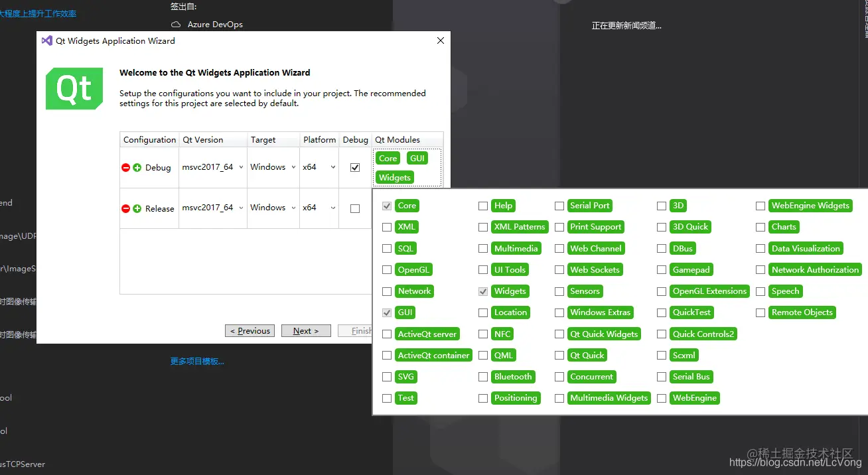Click the Multimedia Widgets module label

coord(609,398)
